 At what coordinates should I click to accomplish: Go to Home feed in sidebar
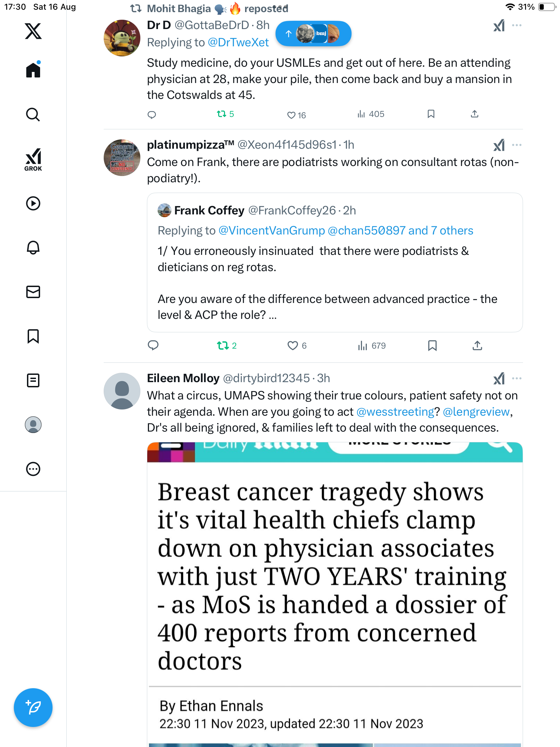pyautogui.click(x=33, y=70)
